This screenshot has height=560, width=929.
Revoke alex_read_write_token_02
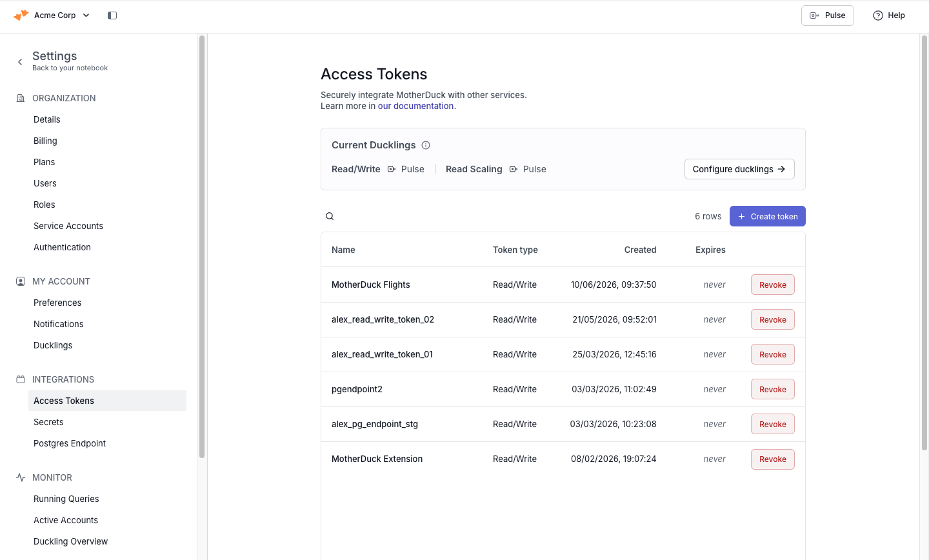click(773, 319)
